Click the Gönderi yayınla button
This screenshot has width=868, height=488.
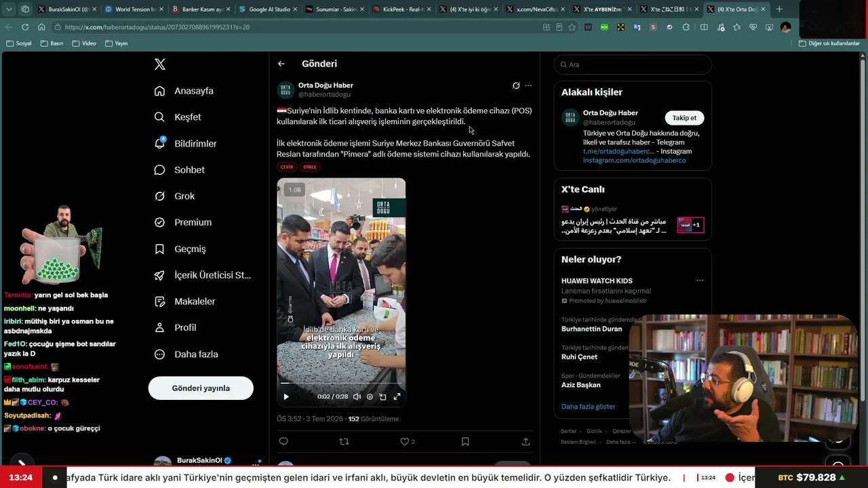tap(201, 388)
